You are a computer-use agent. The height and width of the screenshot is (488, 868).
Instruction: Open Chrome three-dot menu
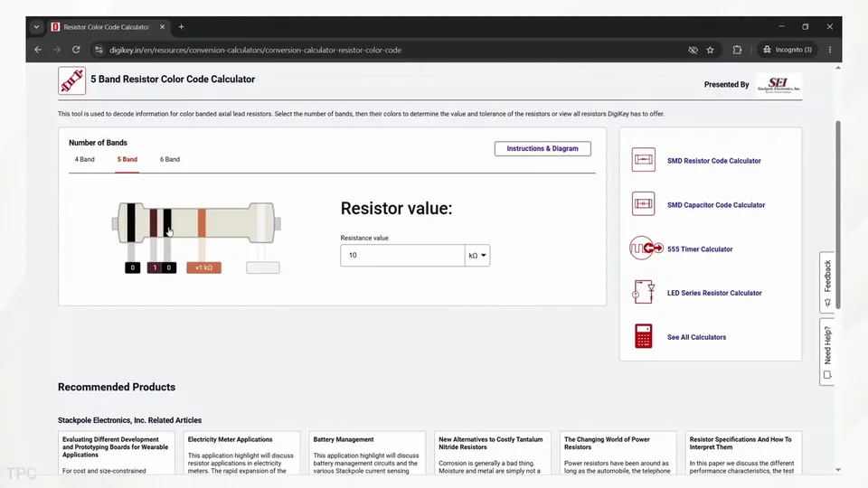click(x=830, y=50)
